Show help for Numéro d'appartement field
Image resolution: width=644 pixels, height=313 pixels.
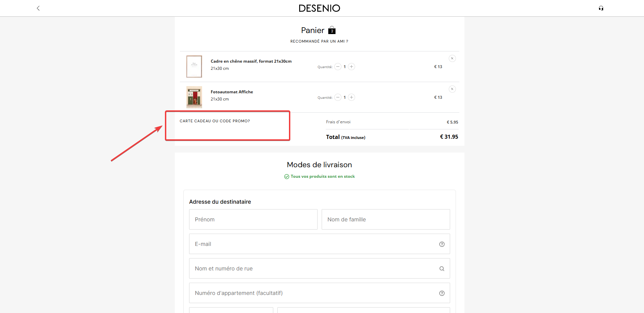(x=442, y=293)
